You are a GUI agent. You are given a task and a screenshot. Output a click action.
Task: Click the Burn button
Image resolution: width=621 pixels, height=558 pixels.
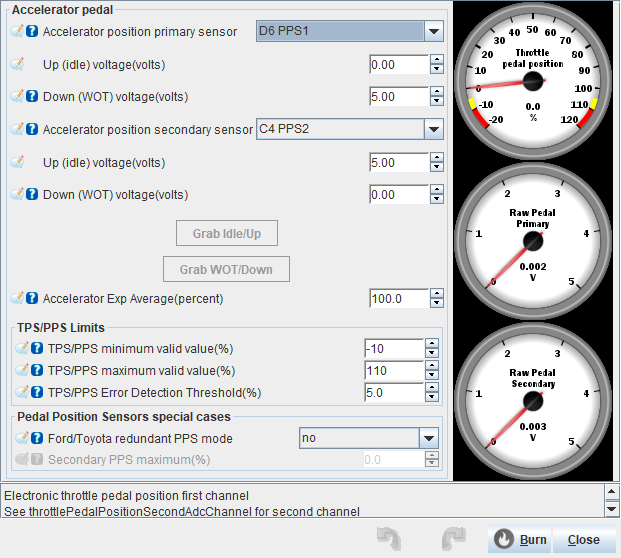click(519, 539)
